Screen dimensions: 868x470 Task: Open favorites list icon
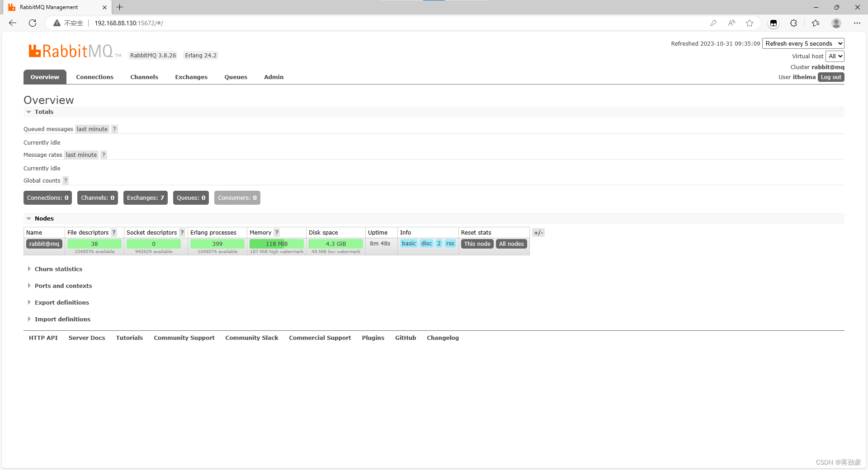pyautogui.click(x=816, y=23)
